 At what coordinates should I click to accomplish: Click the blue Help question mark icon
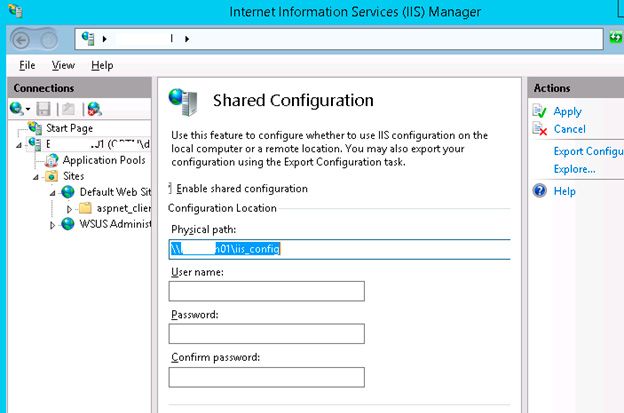pyautogui.click(x=540, y=191)
